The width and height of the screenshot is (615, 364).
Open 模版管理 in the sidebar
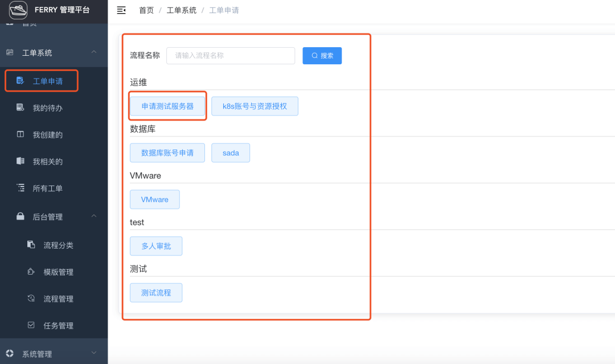pos(58,272)
